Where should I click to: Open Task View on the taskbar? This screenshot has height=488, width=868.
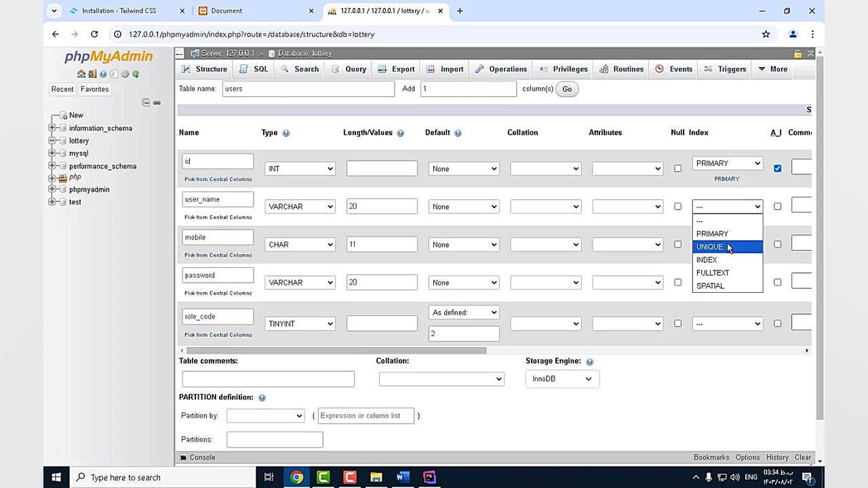269,477
